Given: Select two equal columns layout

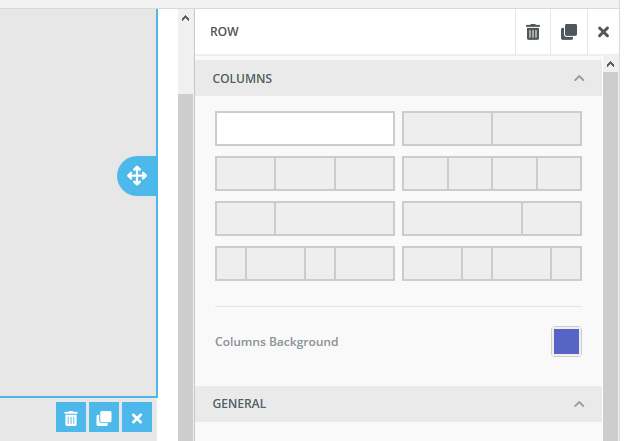Looking at the screenshot, I should (x=492, y=128).
